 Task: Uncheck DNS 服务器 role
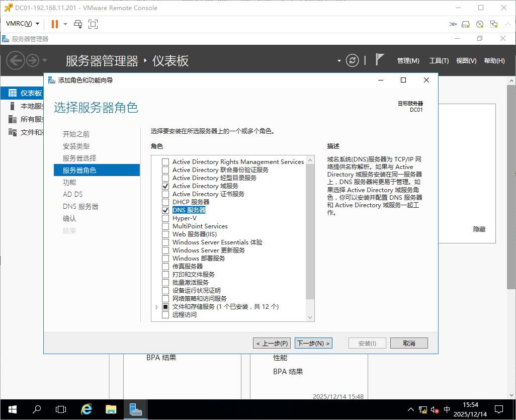165,210
